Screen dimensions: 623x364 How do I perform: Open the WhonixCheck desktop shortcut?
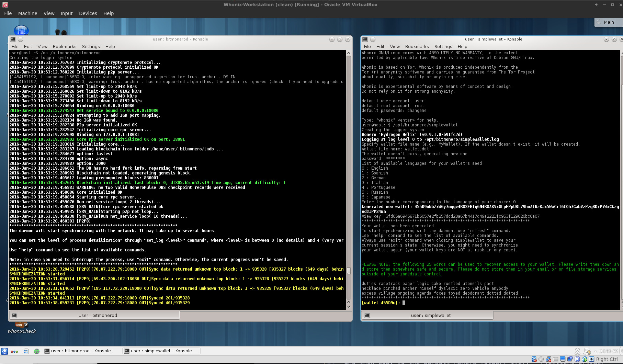coord(22,328)
